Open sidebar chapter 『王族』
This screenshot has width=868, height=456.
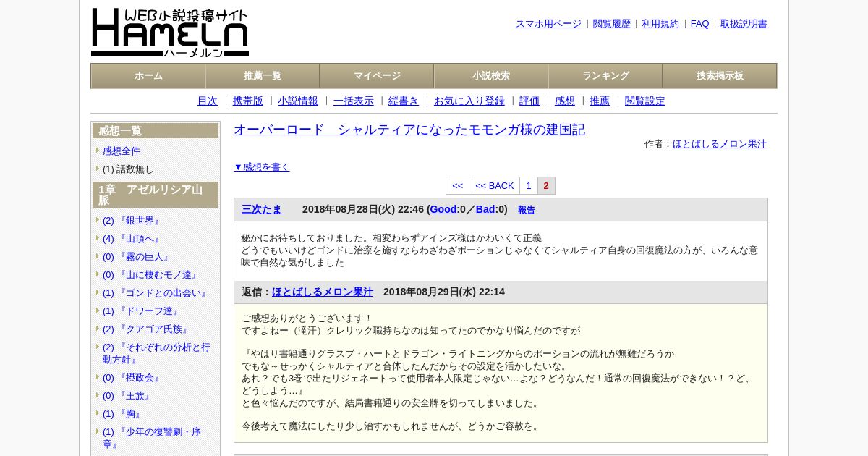click(x=127, y=395)
